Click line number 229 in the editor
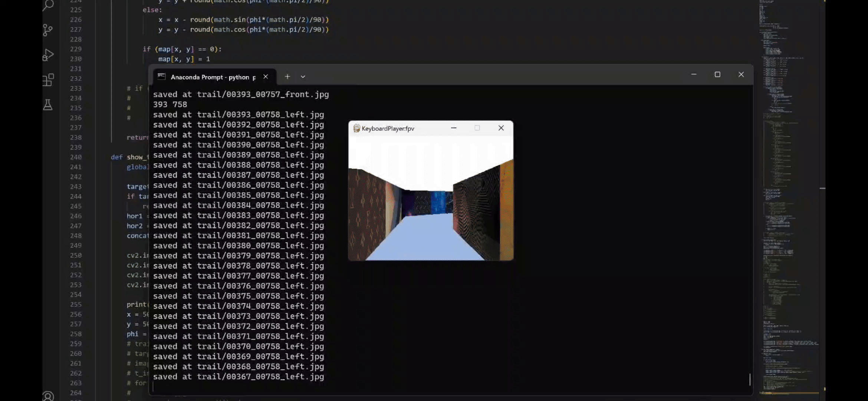 click(76, 49)
